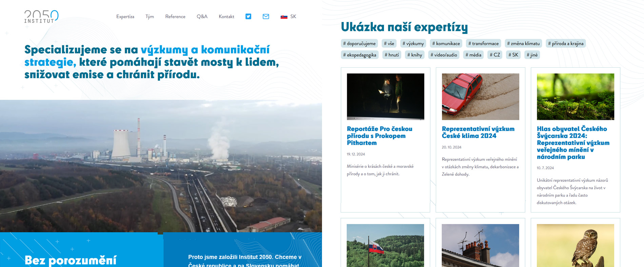This screenshot has height=267, width=644.
Task: Filter by the # doporučujeme tag
Action: coord(359,43)
